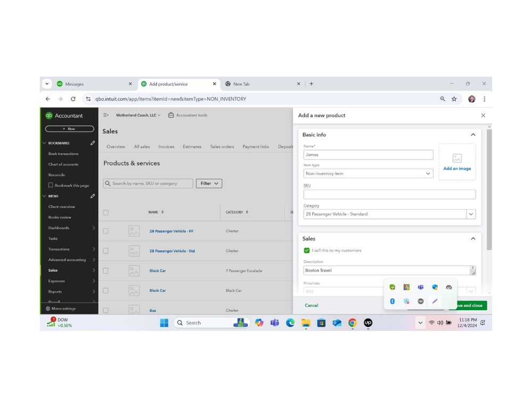Click the magnifier icon in products search

pos(108,183)
